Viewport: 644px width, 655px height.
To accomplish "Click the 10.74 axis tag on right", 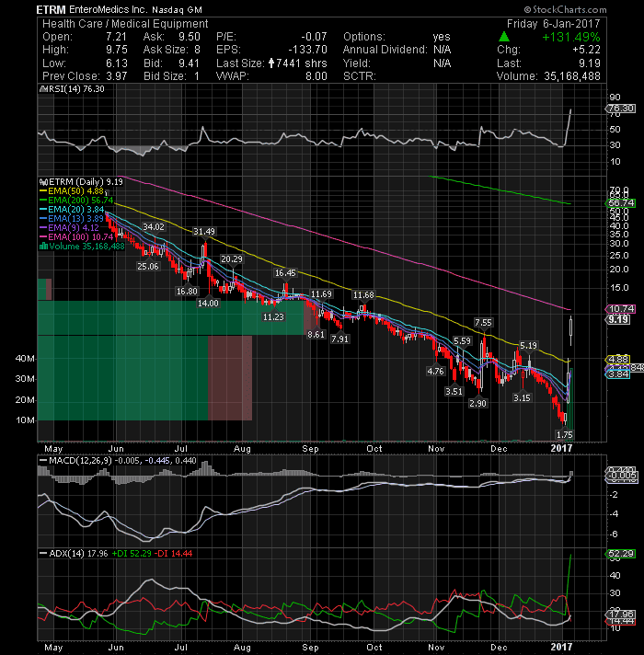I will click(621, 309).
